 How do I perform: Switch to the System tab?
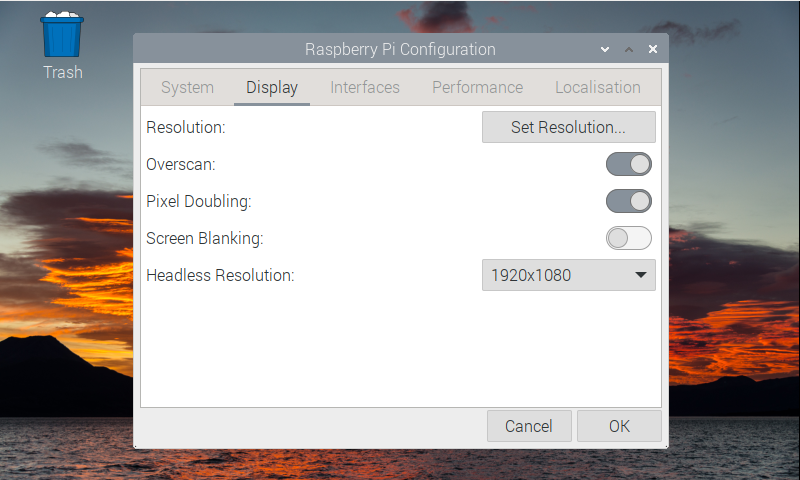pyautogui.click(x=187, y=87)
